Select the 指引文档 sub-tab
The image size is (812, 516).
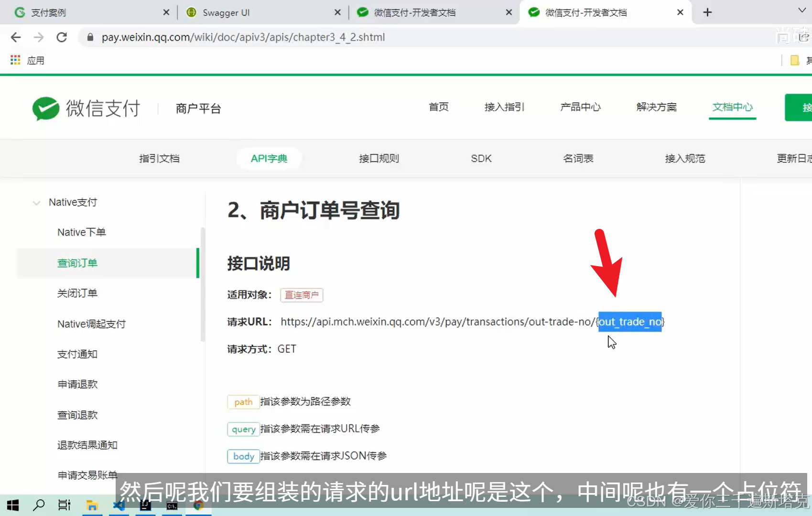click(x=159, y=159)
